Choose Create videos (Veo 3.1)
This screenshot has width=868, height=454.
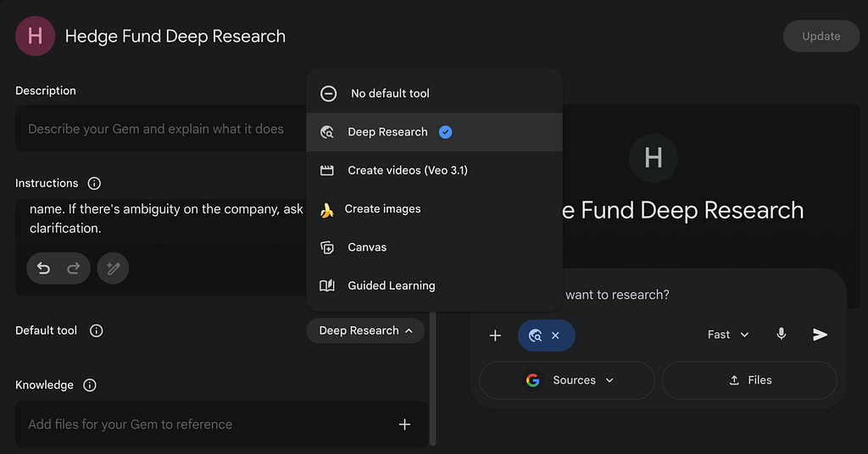point(434,170)
